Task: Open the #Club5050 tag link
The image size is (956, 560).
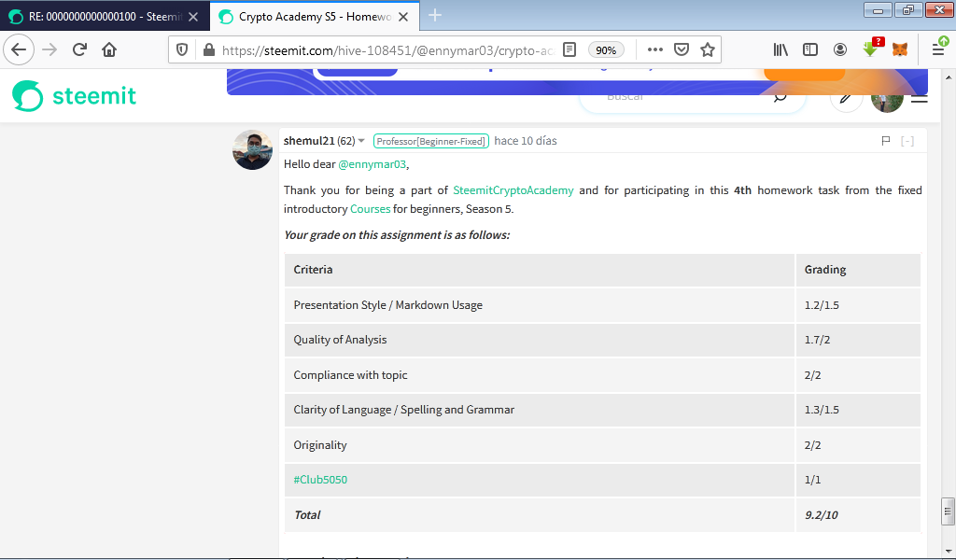Action: tap(320, 480)
